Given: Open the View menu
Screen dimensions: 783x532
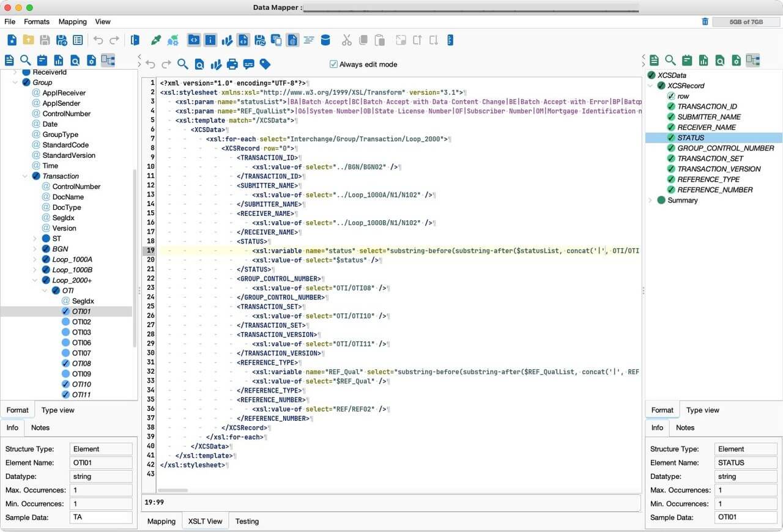Looking at the screenshot, I should [103, 21].
